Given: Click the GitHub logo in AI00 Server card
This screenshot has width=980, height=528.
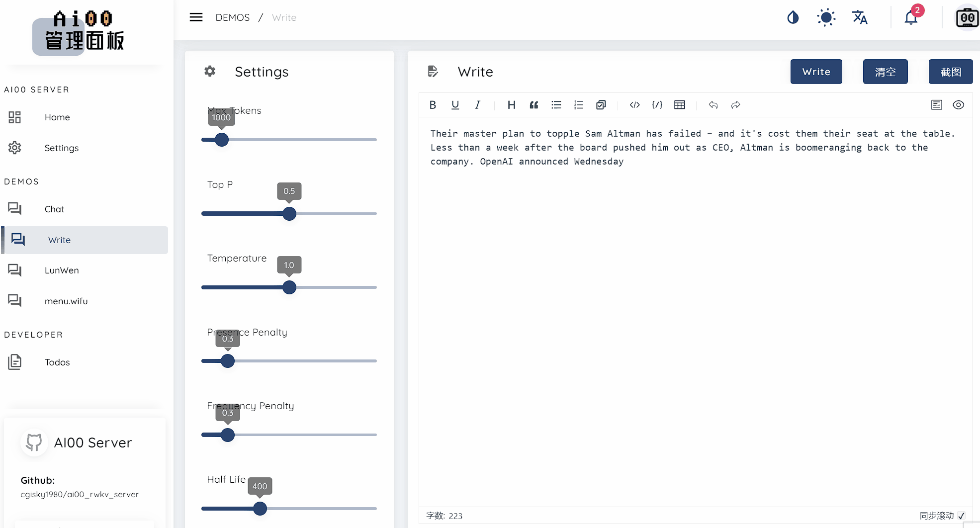Looking at the screenshot, I should (34, 442).
